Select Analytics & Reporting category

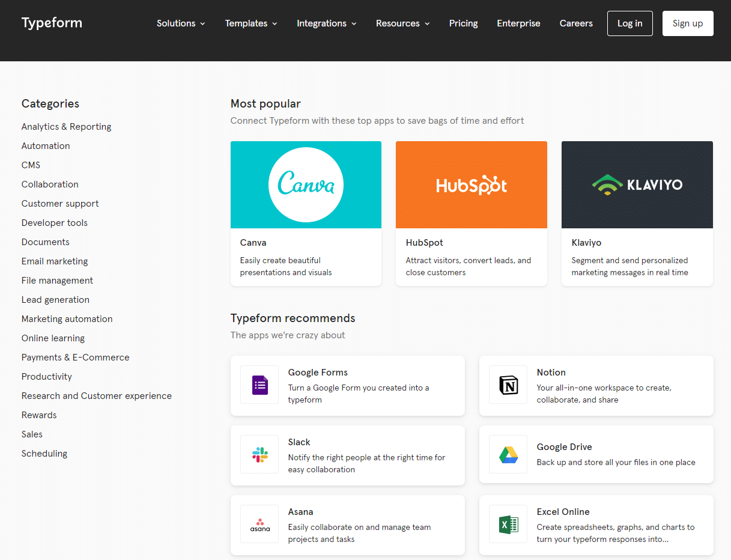pyautogui.click(x=67, y=127)
